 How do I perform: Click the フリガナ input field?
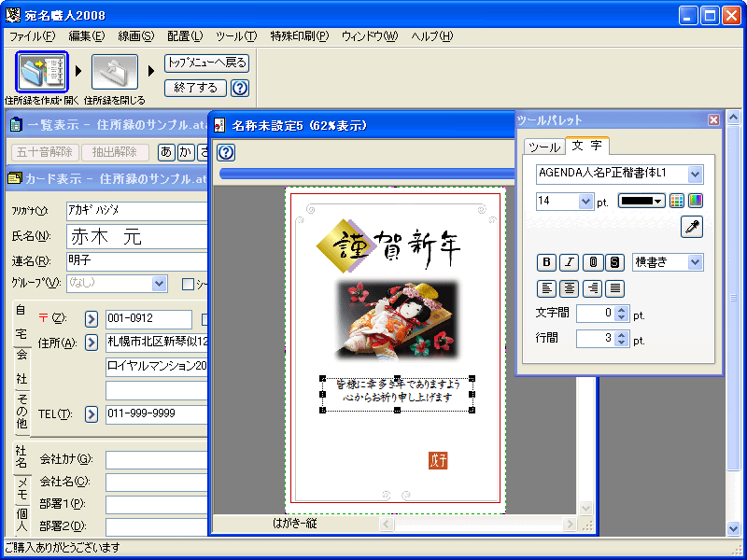[x=137, y=211]
